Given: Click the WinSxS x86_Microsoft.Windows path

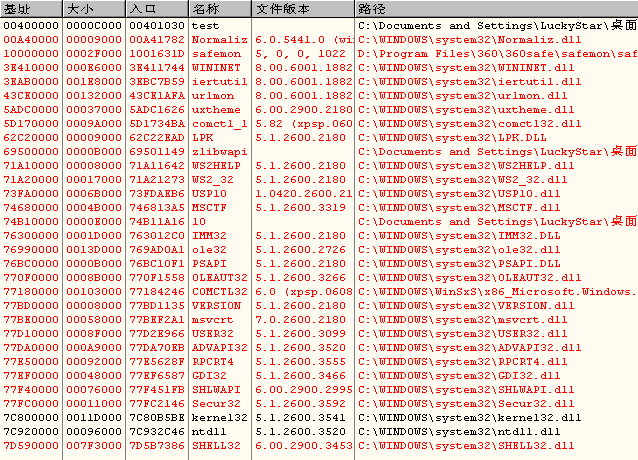Looking at the screenshot, I should [x=498, y=292].
